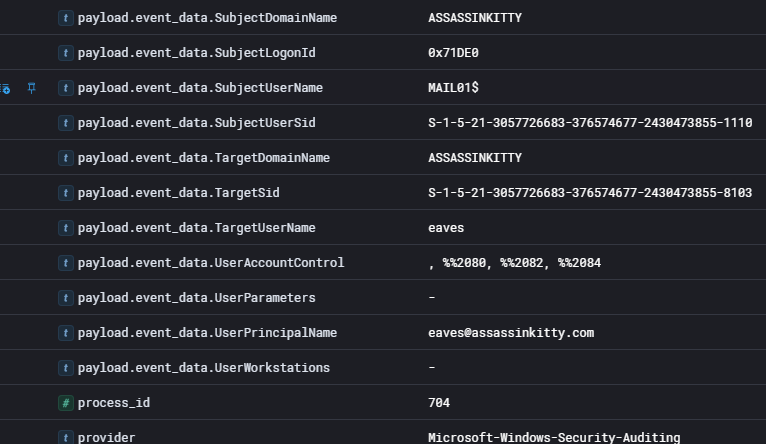Click text type icon for UserAccountControl

pos(66,263)
